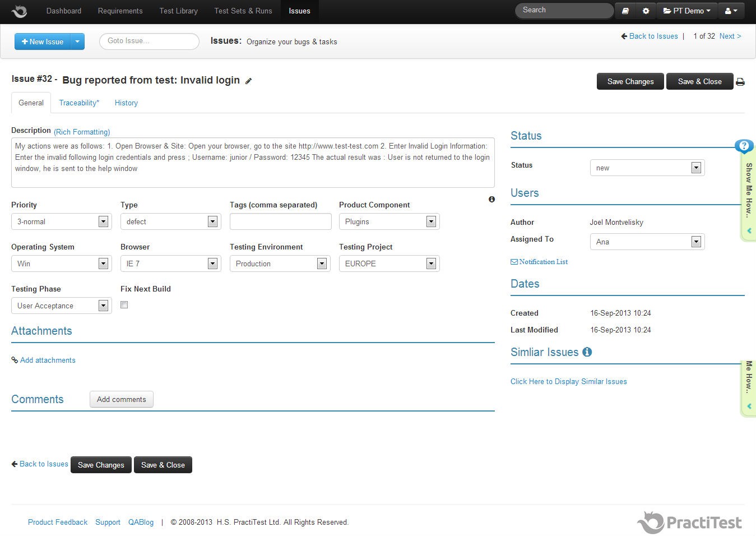Image resolution: width=756 pixels, height=536 pixels.
Task: Click Here to Display Similar Issues link
Action: (x=568, y=381)
